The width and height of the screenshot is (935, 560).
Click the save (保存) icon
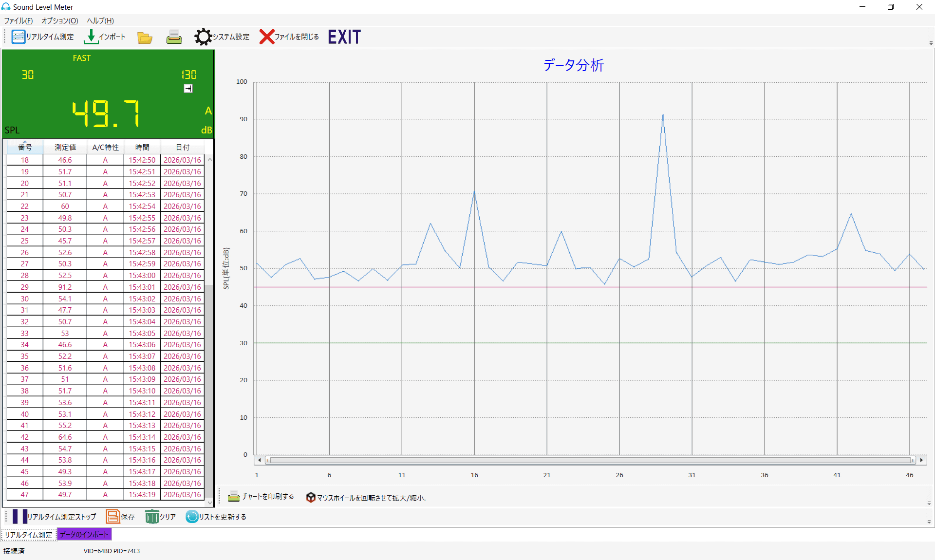[113, 517]
